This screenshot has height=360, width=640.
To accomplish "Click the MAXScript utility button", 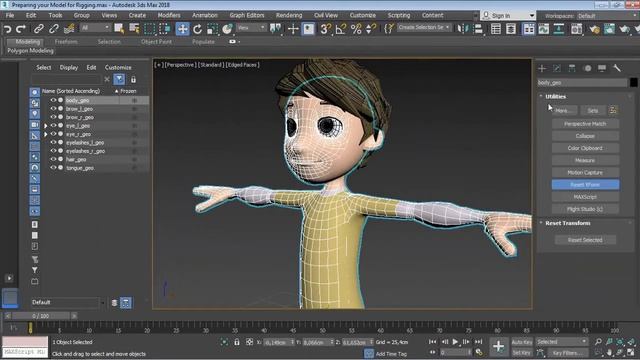I will 585,197.
